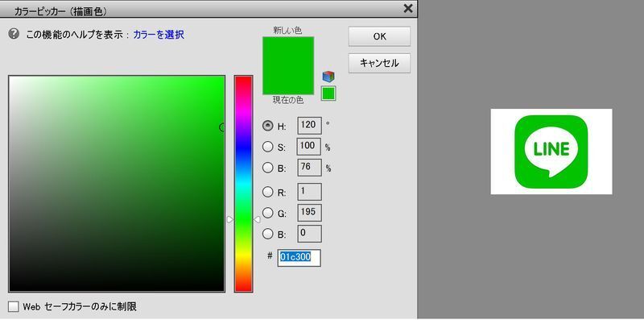Click the LINE app logo image
Screen dimensions: 644x320
551,152
